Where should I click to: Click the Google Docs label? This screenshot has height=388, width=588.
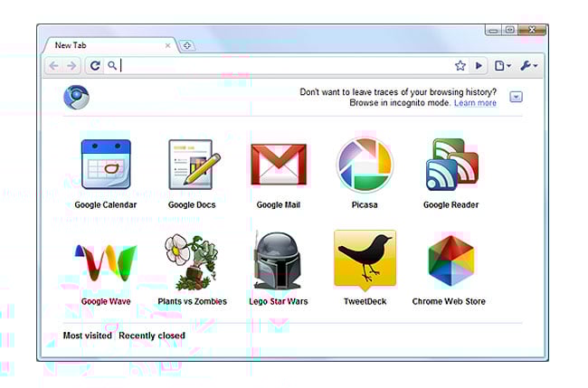point(192,204)
